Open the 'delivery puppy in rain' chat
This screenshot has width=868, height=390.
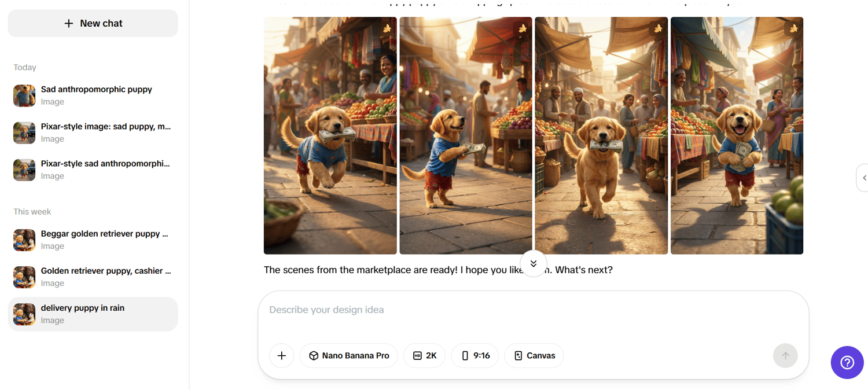(x=93, y=314)
